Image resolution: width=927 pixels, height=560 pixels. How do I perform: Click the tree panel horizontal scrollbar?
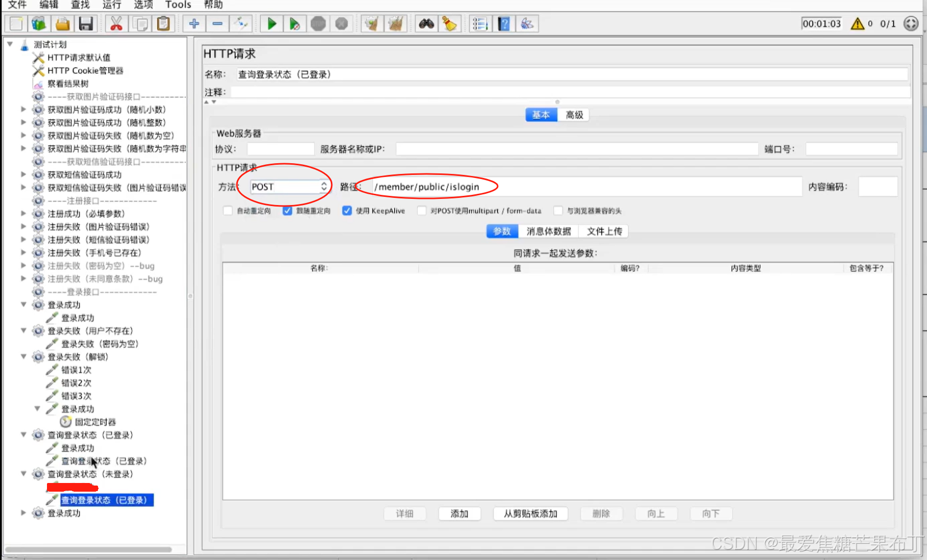coord(88,549)
